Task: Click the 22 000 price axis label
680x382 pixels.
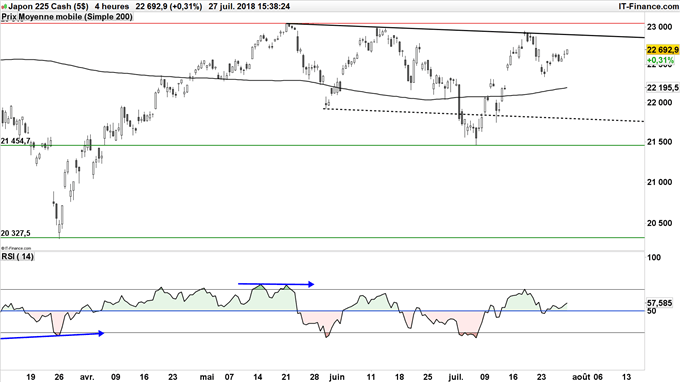Action: [659, 103]
